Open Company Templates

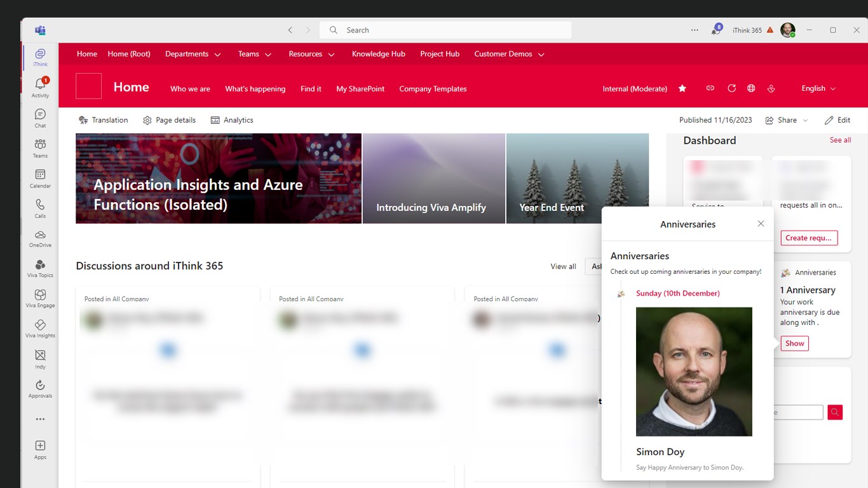[433, 89]
